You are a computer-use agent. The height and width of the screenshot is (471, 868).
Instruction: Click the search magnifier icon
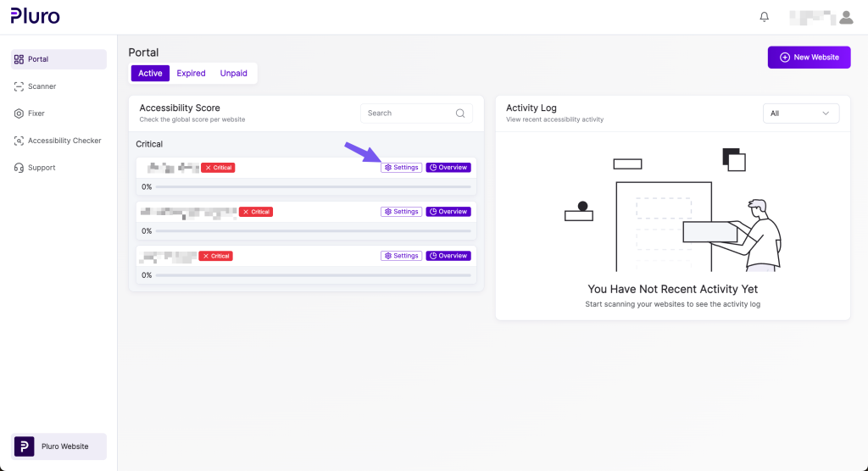click(x=460, y=114)
